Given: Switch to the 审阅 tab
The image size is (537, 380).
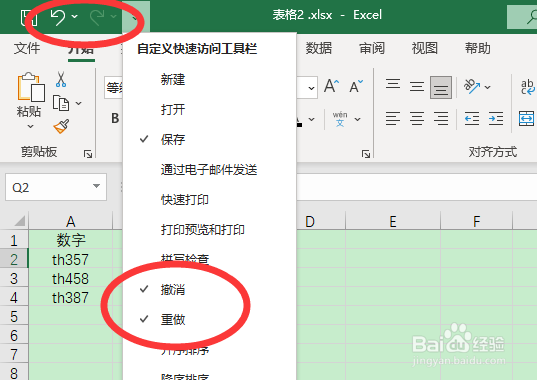Looking at the screenshot, I should [372, 48].
